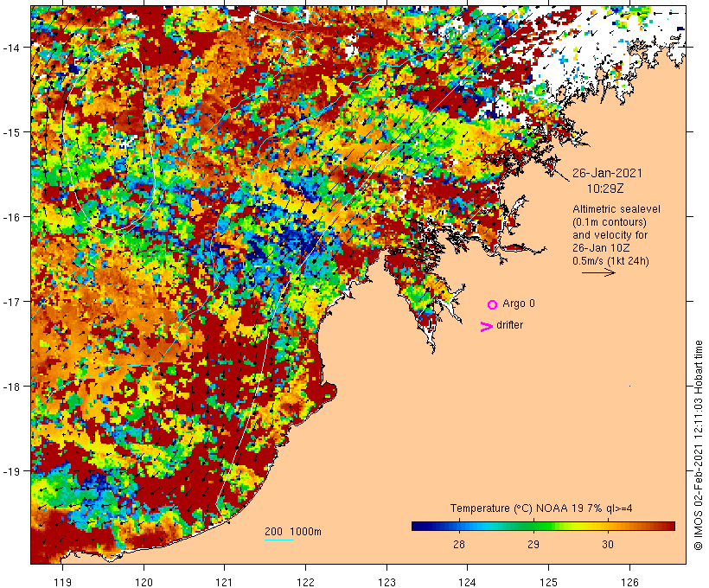Click the 0.5m/s velocity scale arrow
The height and width of the screenshot is (588, 709).
coord(597,272)
